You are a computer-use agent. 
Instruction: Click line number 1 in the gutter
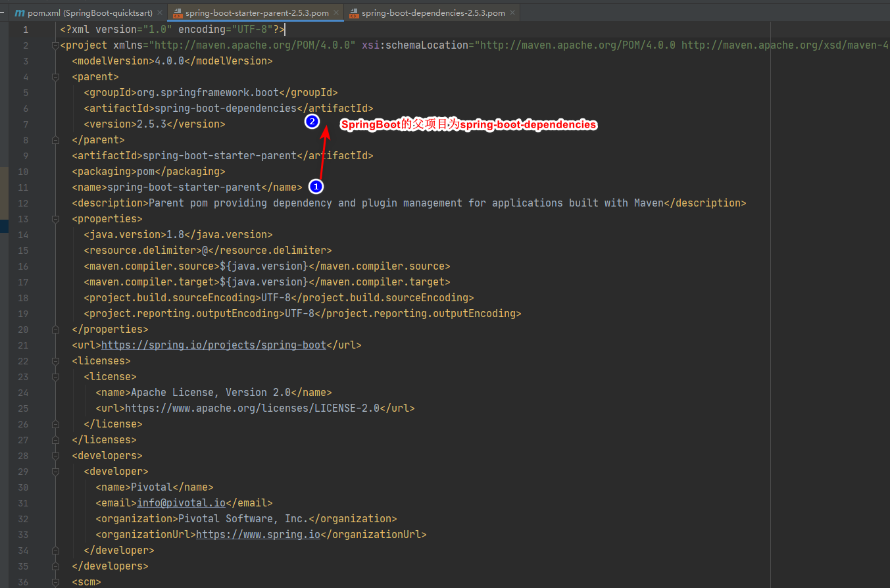click(x=25, y=30)
